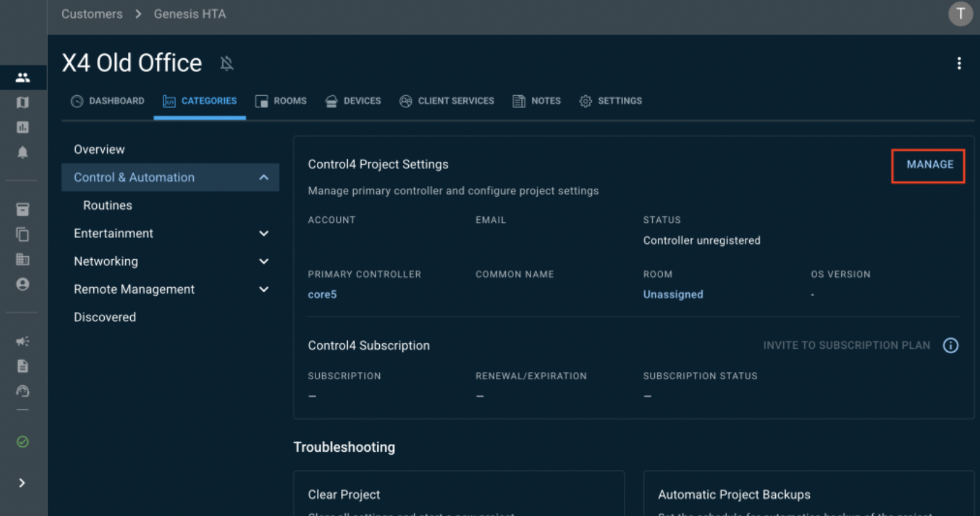Open the archive box sidebar icon
This screenshot has width=980, height=516.
pyautogui.click(x=22, y=210)
